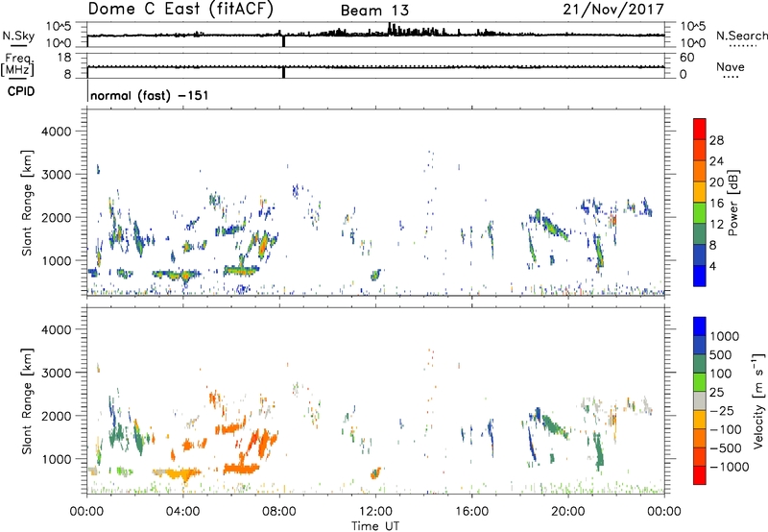Screen dimensions: 768x532
Task: Click the "20:00" time tick label
Action: (x=568, y=512)
